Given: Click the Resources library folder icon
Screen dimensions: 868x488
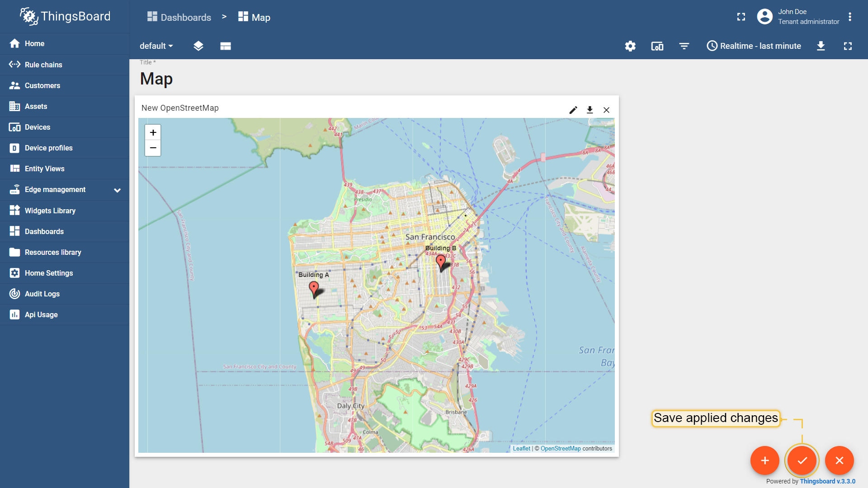Looking at the screenshot, I should point(14,252).
